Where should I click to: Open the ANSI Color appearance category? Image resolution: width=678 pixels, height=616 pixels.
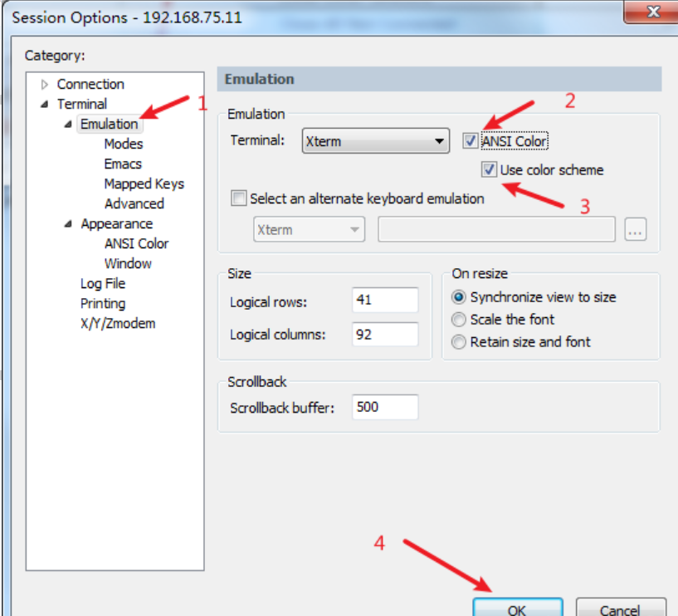click(136, 243)
